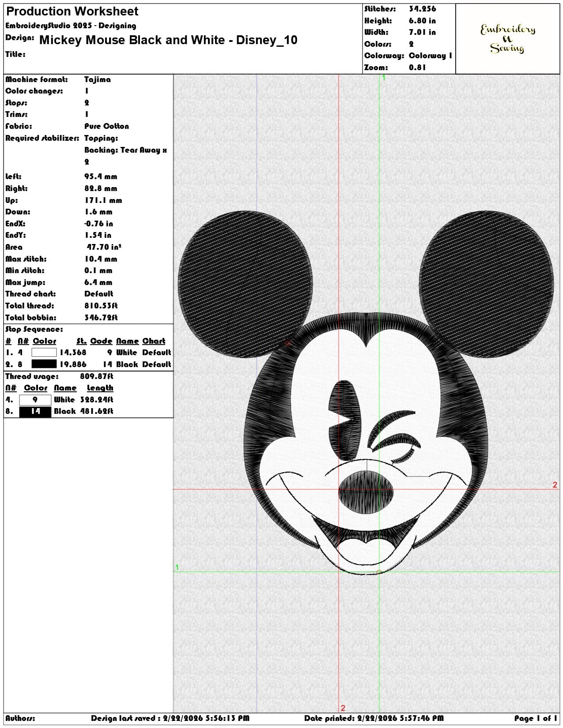The width and height of the screenshot is (563, 728).
Task: Click the green marker '1' left of the chin
Action: coord(177,567)
